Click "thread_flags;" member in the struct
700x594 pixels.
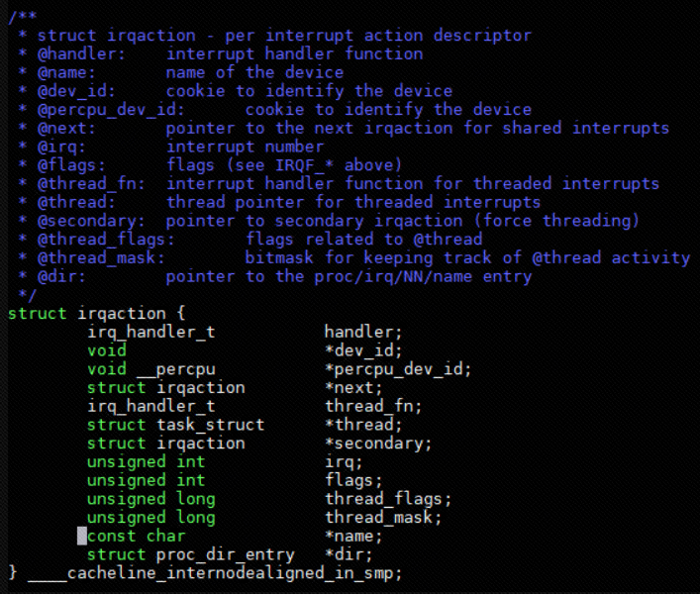coord(388,499)
